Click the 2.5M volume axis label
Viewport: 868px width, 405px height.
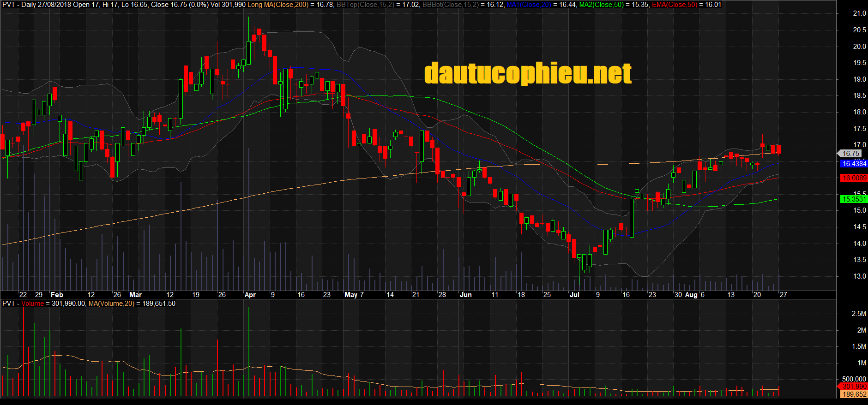pos(859,314)
